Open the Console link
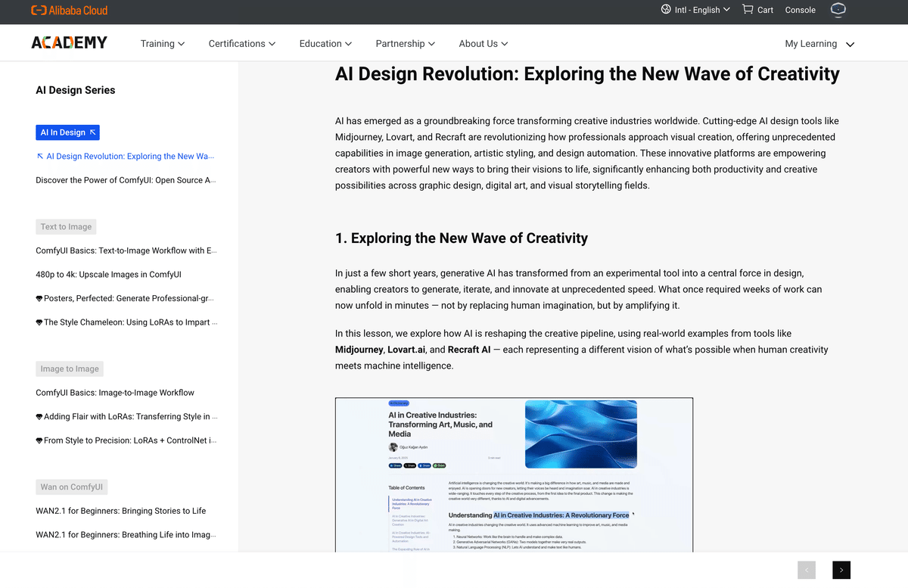Screen dimensions: 908x588 pyautogui.click(x=801, y=10)
